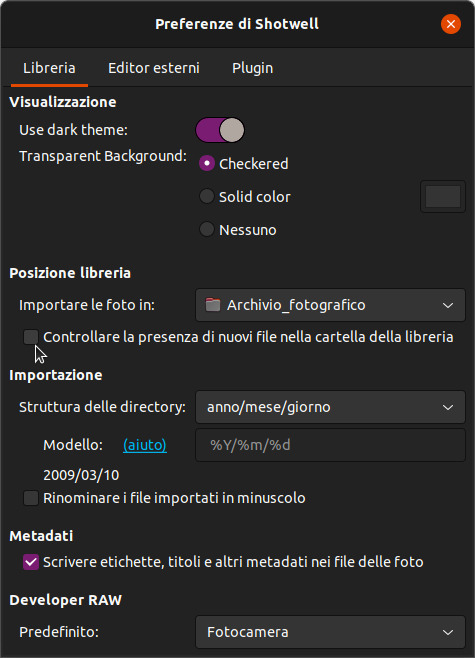
Task: Toggle the Use dark theme switch
Action: [220, 130]
